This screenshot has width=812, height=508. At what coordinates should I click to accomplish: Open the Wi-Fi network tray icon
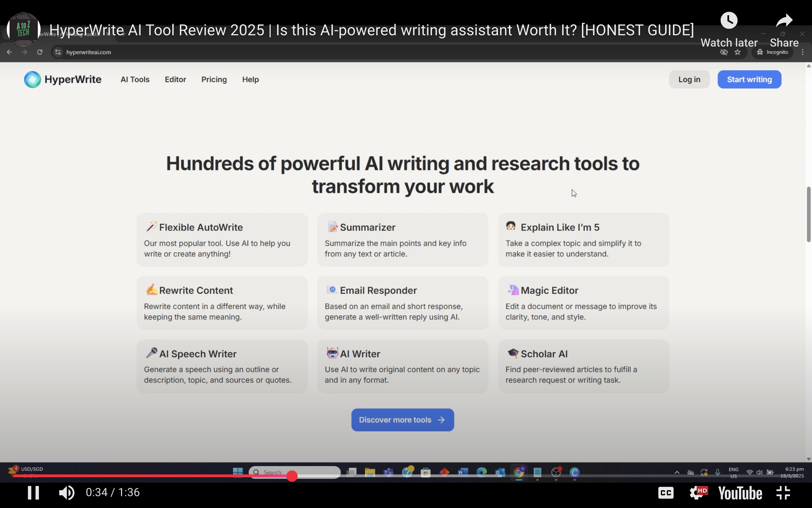tap(749, 472)
